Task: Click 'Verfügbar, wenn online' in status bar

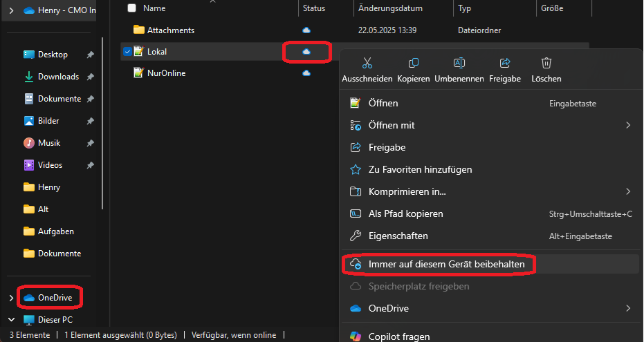Action: click(234, 335)
